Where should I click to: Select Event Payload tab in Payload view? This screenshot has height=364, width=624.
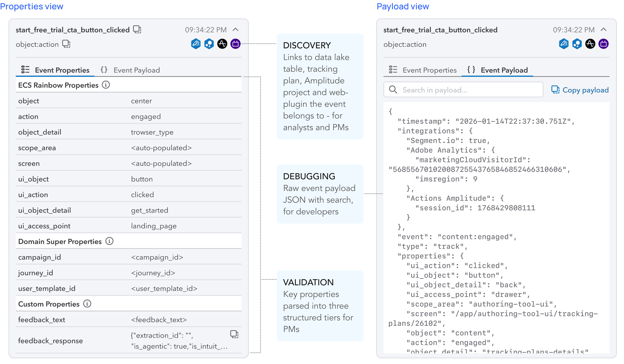coord(497,70)
